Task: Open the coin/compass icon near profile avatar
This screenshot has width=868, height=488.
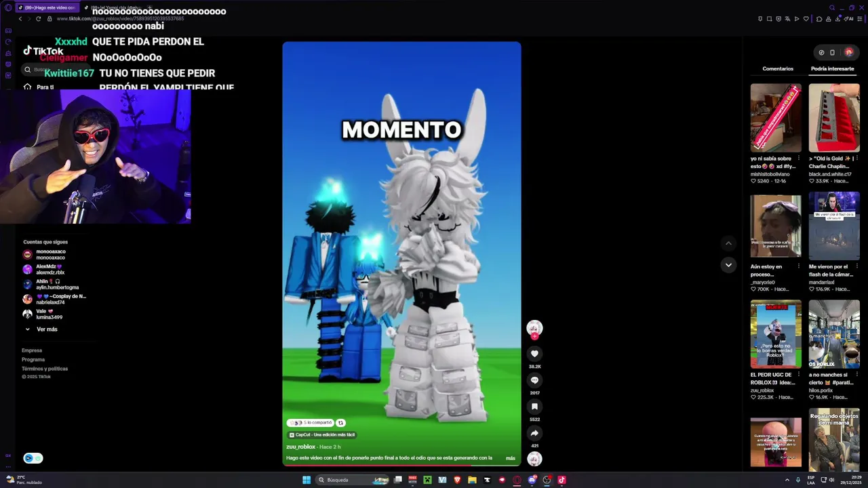Action: click(821, 52)
